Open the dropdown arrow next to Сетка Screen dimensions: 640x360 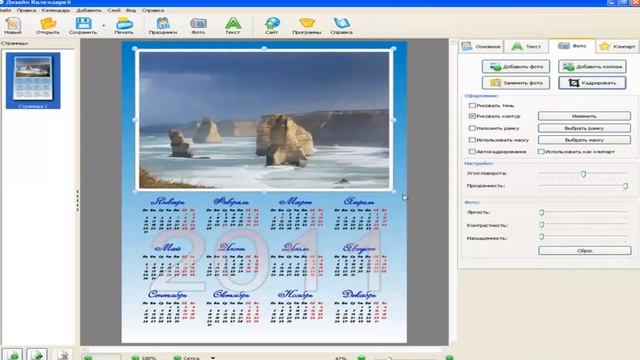pos(213,358)
